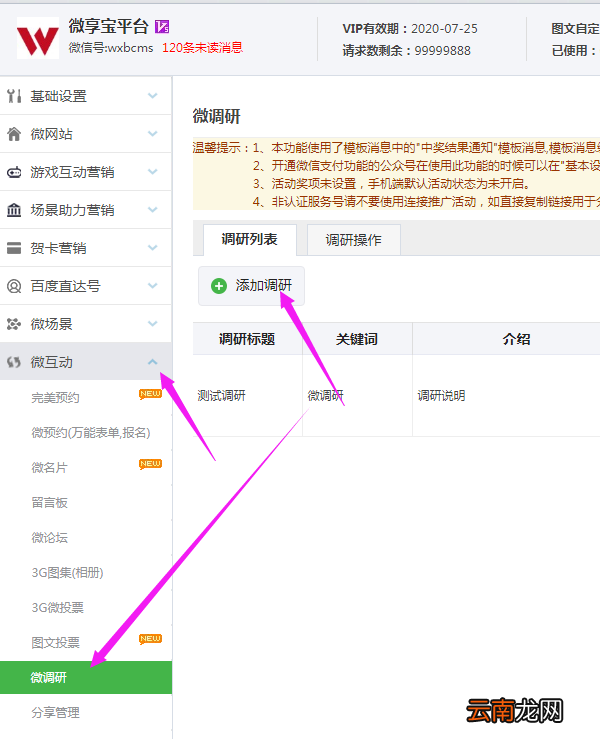This screenshot has width=600, height=739.
Task: Open 微论坛 menu item
Action: tap(49, 537)
